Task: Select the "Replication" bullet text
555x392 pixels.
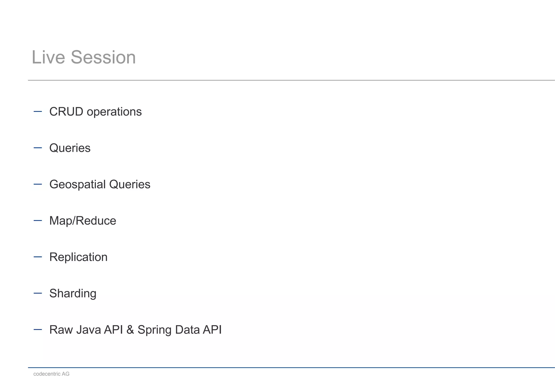Action: pyautogui.click(x=78, y=257)
